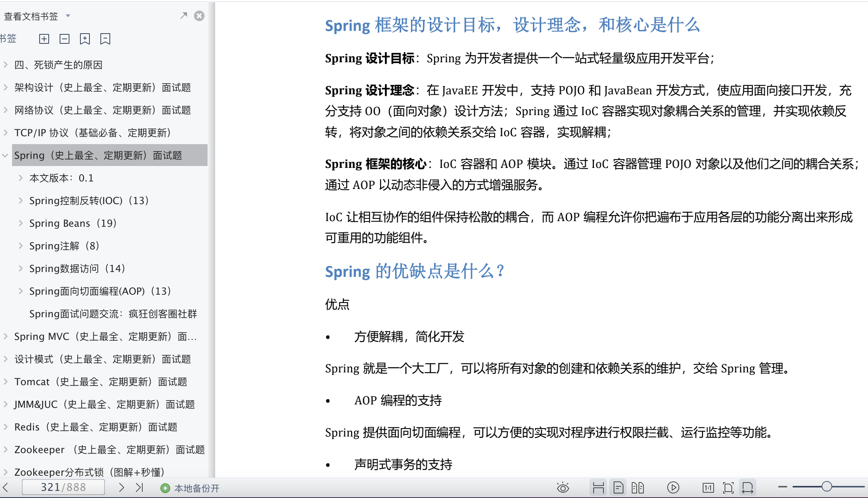Select highlighted Spring 面试题 bookmark text

[x=98, y=155]
